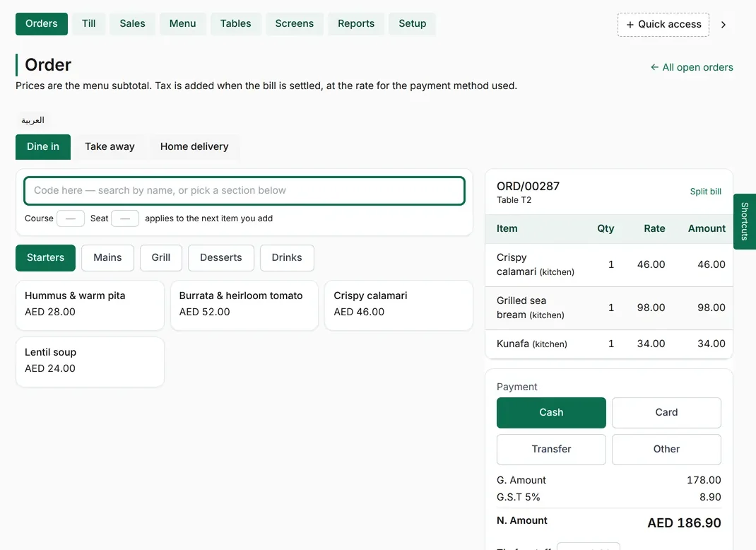The width and height of the screenshot is (756, 550).
Task: Expand the chevron next to Quick access
Action: [723, 25]
